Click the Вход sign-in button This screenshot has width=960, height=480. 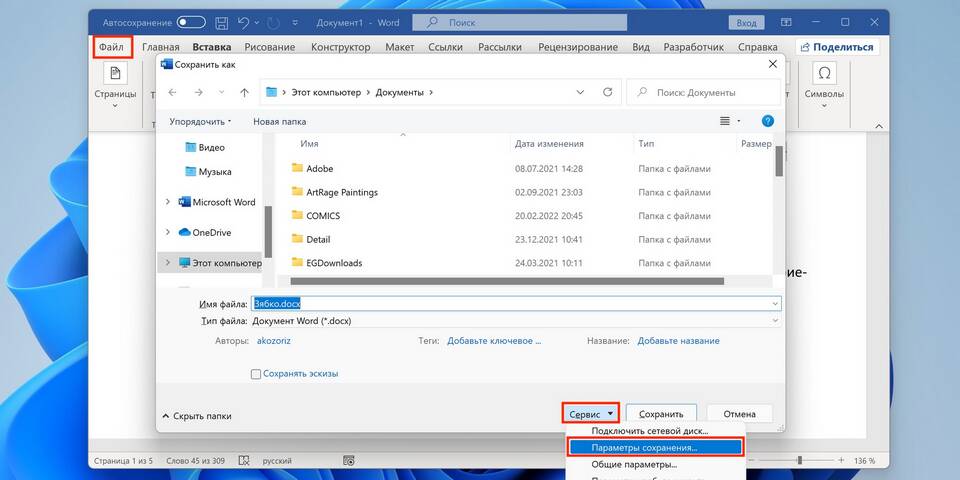point(746,23)
